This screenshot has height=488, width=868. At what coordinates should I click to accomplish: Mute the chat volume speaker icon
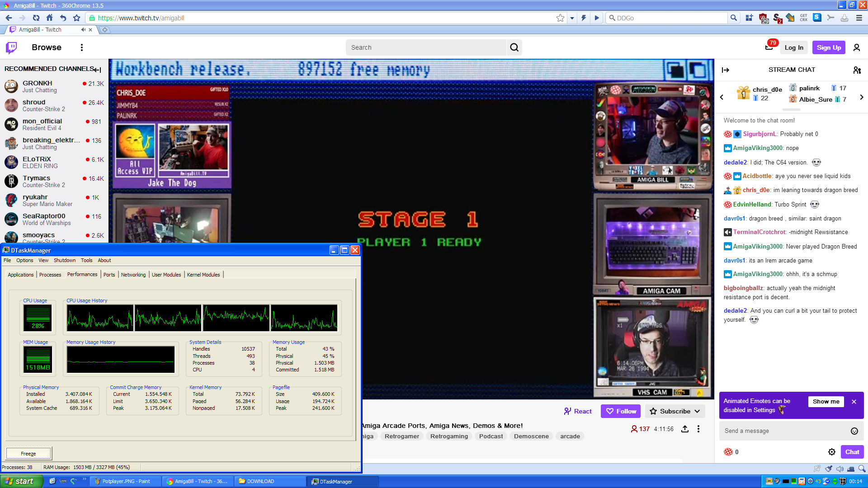pyautogui.click(x=840, y=469)
